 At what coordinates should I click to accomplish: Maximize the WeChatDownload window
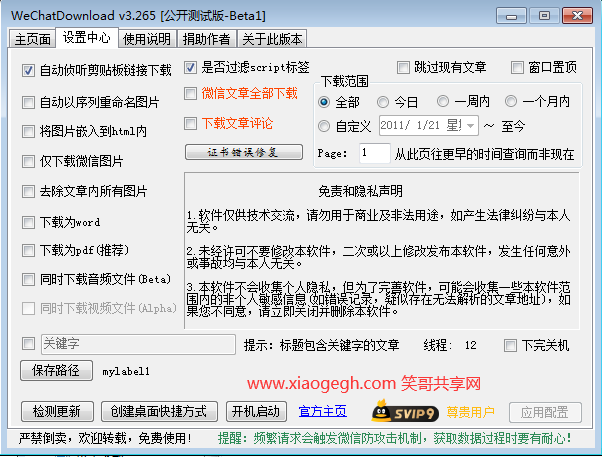coord(544,16)
